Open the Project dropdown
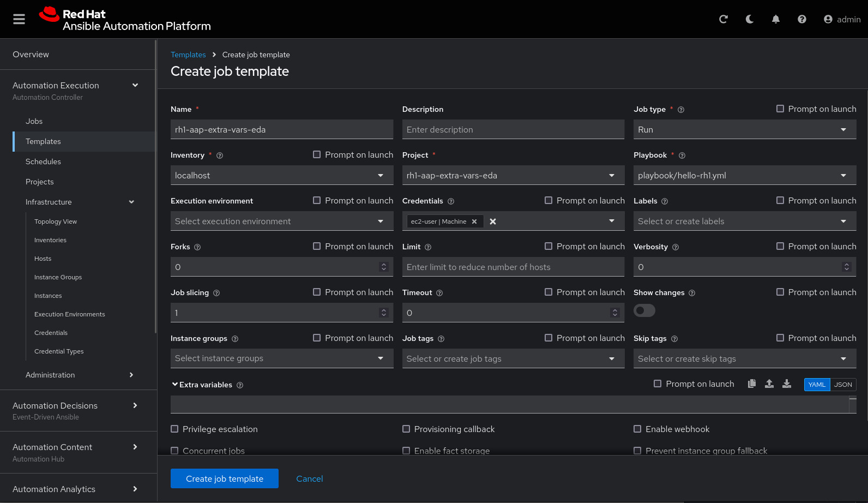Image resolution: width=868 pixels, height=503 pixels. coord(514,175)
